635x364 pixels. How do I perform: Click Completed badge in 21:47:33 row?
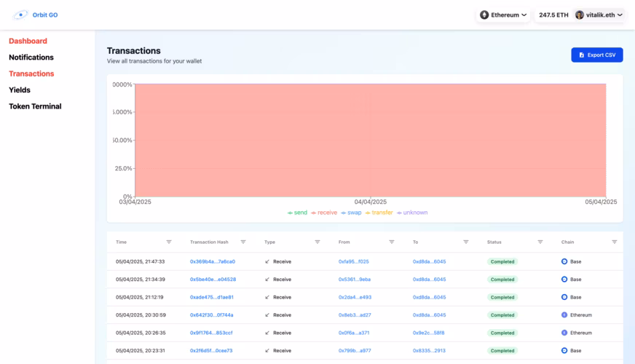click(502, 261)
